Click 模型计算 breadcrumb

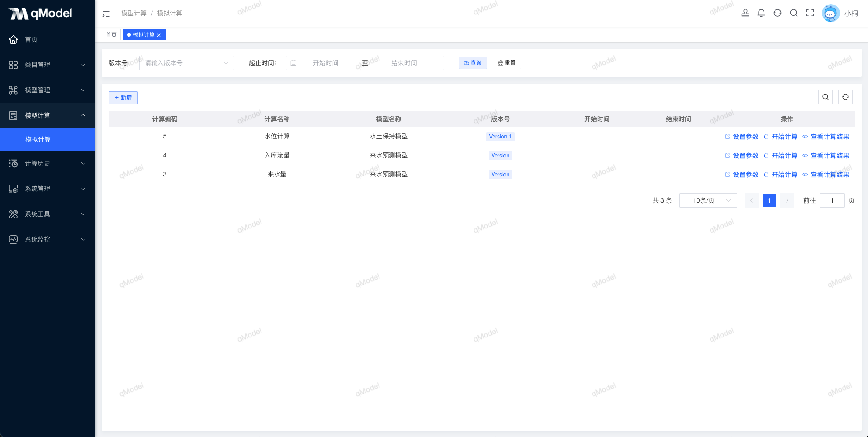point(134,13)
